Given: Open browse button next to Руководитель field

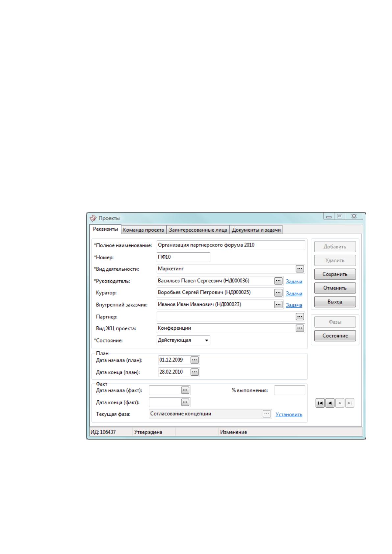Looking at the screenshot, I should tap(278, 281).
